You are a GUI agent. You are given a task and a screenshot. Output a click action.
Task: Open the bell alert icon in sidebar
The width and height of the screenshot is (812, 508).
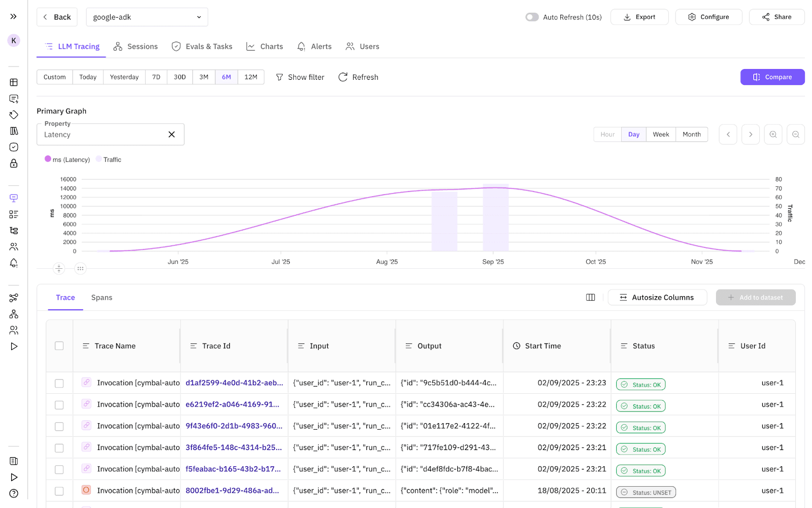click(14, 263)
